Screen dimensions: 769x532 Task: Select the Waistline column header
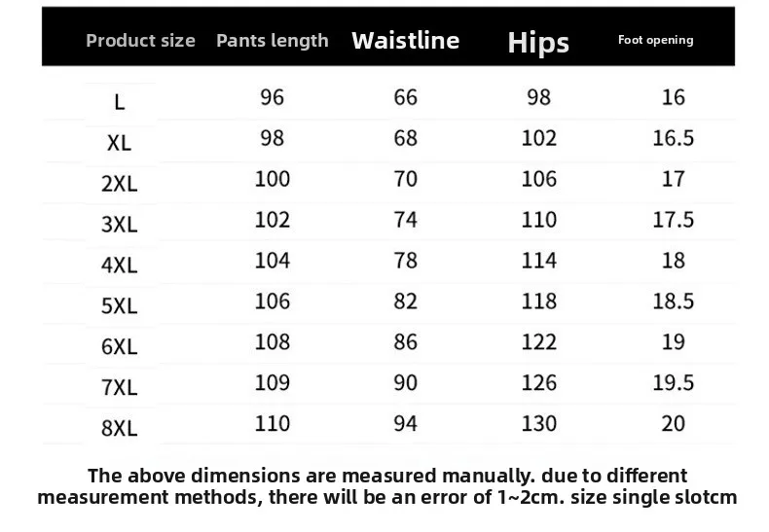tap(405, 40)
